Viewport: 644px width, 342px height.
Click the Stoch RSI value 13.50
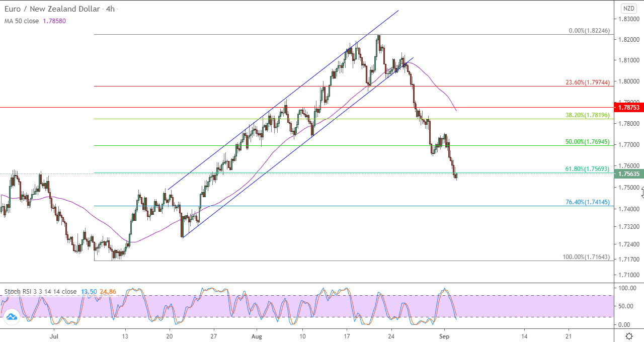tap(88, 292)
